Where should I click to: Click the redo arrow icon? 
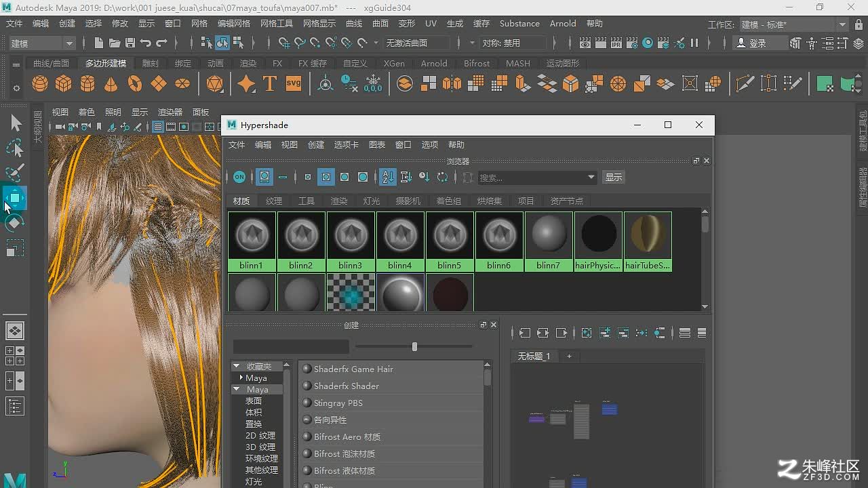pos(161,43)
